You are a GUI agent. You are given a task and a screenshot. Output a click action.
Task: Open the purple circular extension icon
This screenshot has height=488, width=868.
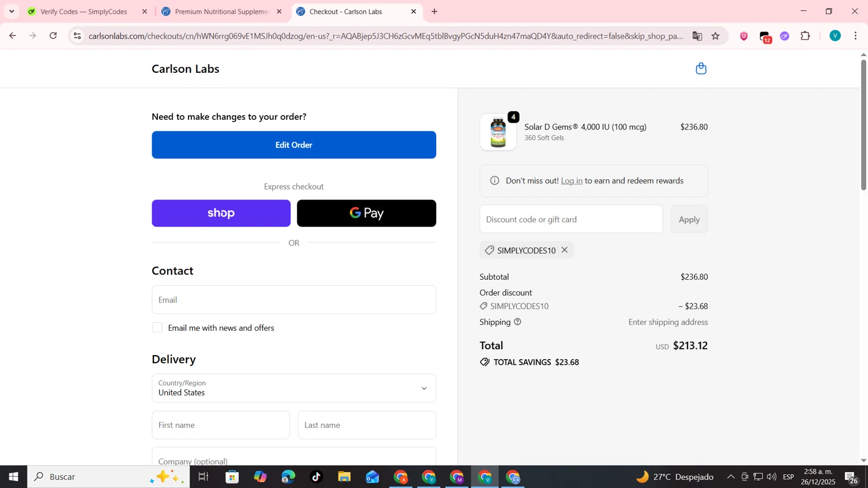[x=784, y=36]
